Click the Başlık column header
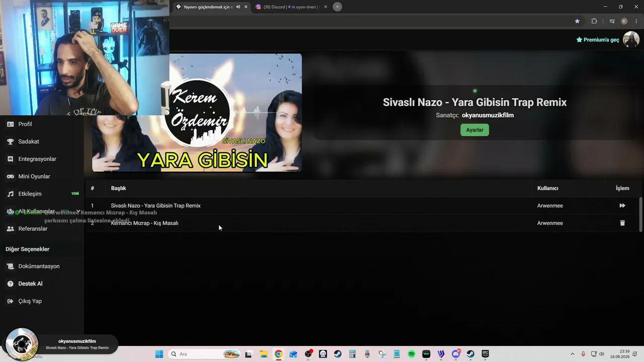 (x=118, y=188)
